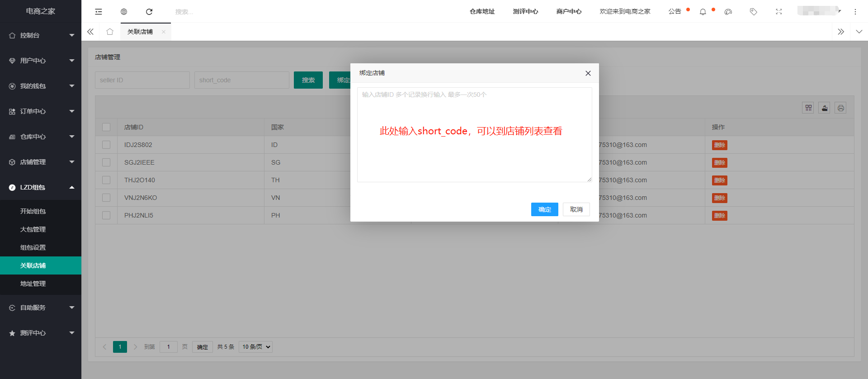The width and height of the screenshot is (868, 379).
Task: Delete the IDJ2S802 row via 删除
Action: pos(720,145)
